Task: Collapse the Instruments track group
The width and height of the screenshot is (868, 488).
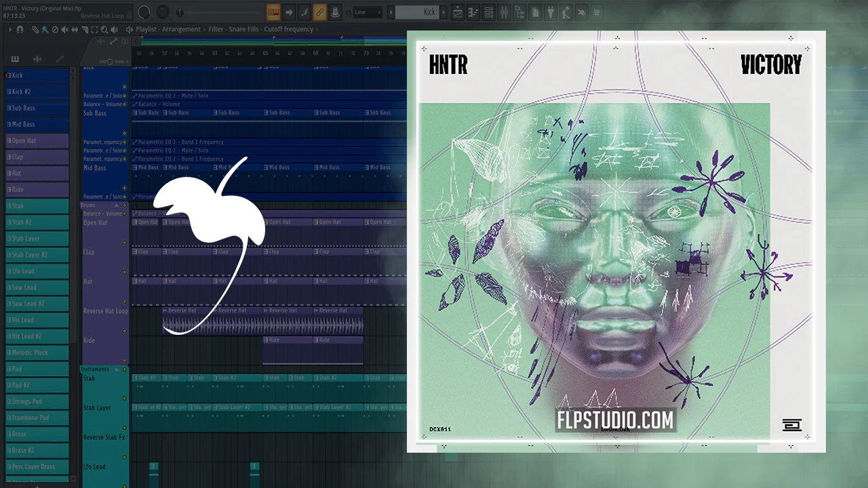Action: click(x=116, y=369)
